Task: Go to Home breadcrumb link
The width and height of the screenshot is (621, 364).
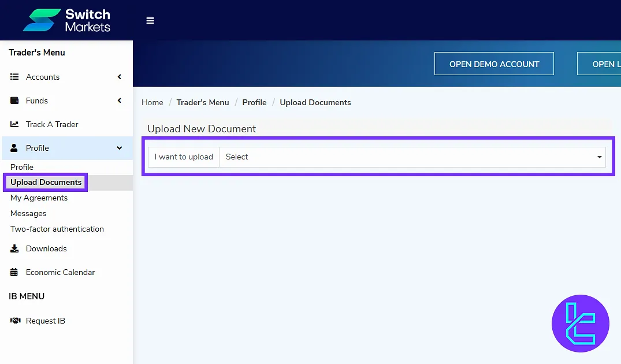Action: coord(153,103)
